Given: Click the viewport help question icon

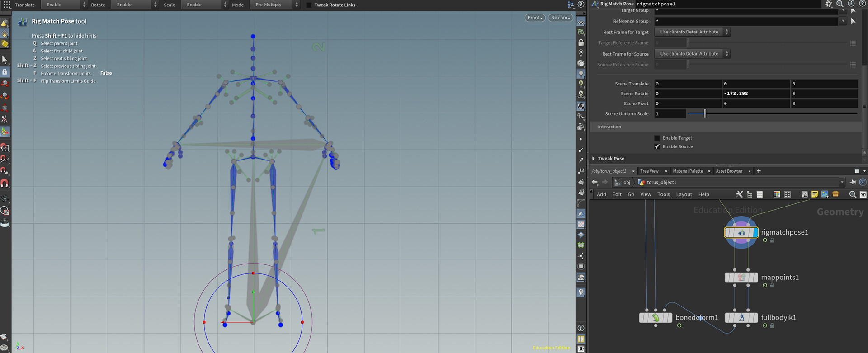Looking at the screenshot, I should click(x=581, y=5).
